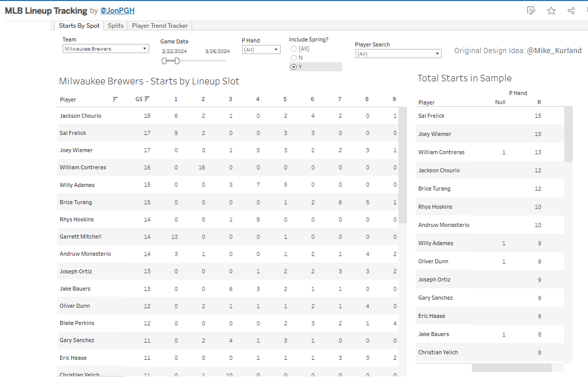Screen dimensions: 588x378
Task: Click the Null column header in Total Starts
Action: pos(500,103)
